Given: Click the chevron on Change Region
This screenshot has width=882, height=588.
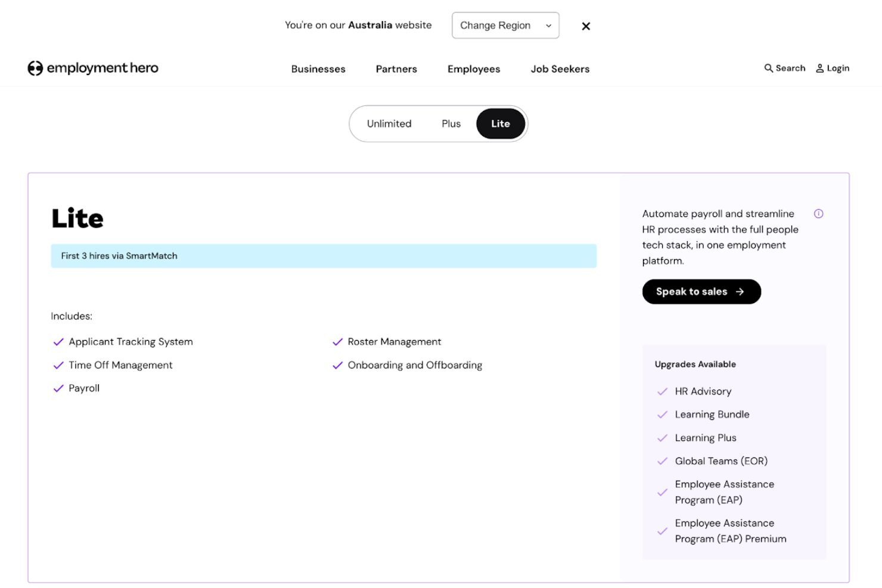Looking at the screenshot, I should [x=548, y=26].
